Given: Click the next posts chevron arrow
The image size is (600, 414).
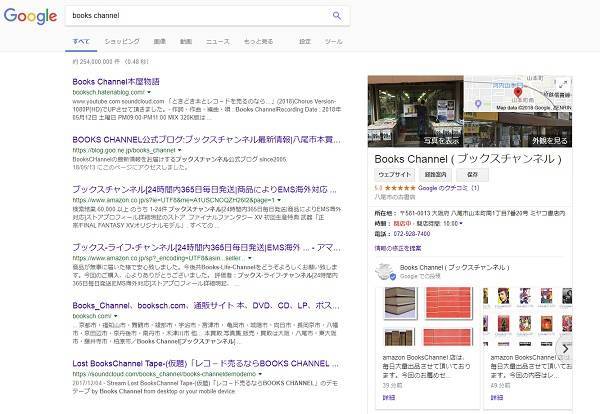Looking at the screenshot, I should coord(565,349).
